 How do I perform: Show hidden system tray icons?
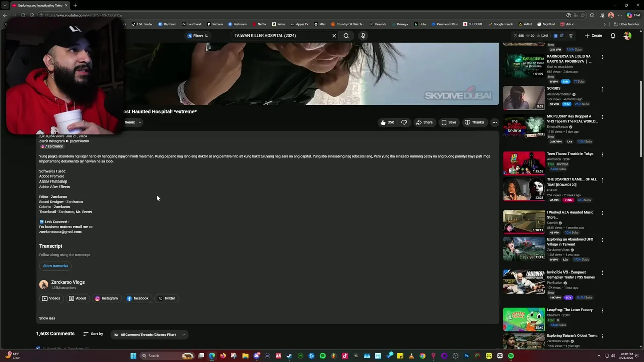coord(599,356)
